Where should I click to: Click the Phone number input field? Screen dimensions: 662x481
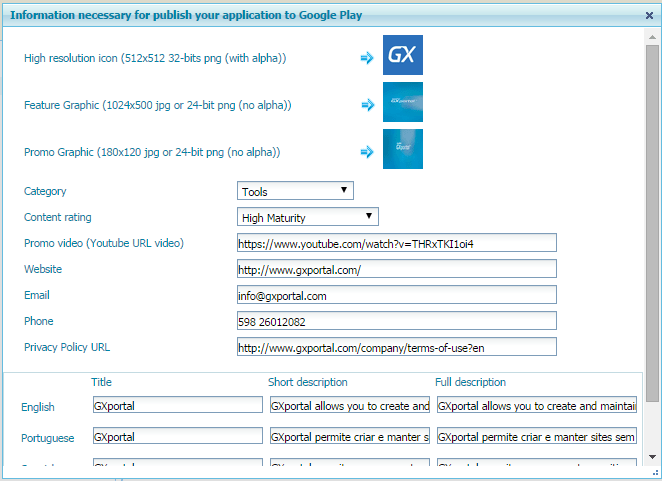pos(396,321)
